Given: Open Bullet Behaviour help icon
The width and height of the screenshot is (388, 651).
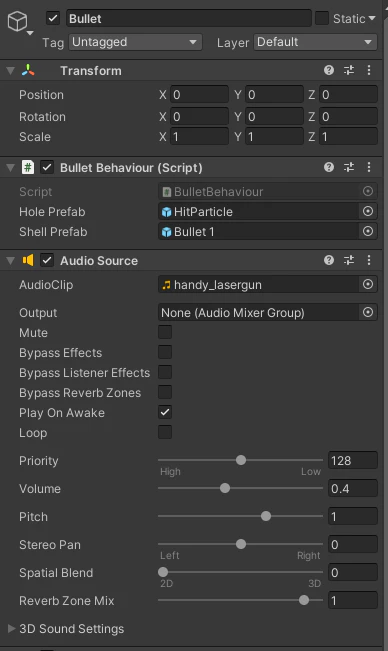Looking at the screenshot, I should pos(329,167).
